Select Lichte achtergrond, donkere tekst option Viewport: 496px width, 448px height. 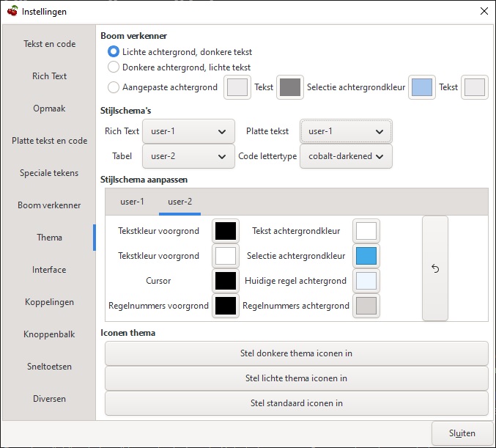pyautogui.click(x=114, y=52)
